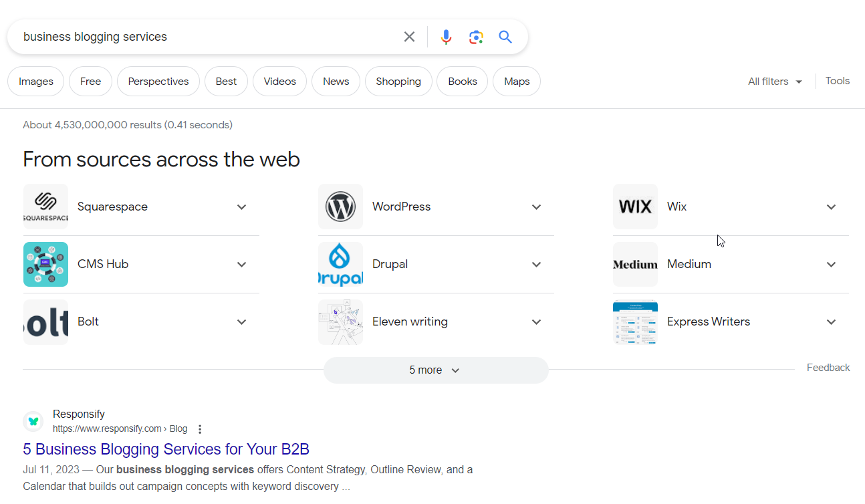
Task: Click the CMS Hub logo thumbnail
Action: point(45,264)
